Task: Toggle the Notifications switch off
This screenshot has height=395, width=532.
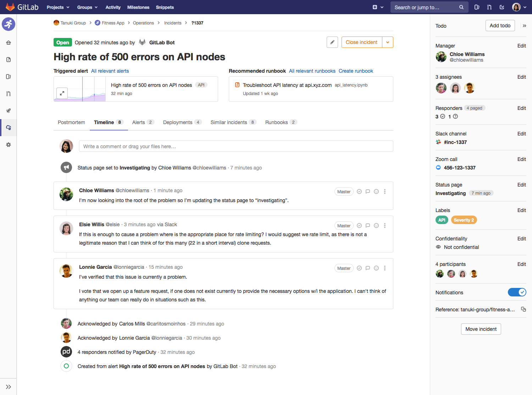Action: 517,292
